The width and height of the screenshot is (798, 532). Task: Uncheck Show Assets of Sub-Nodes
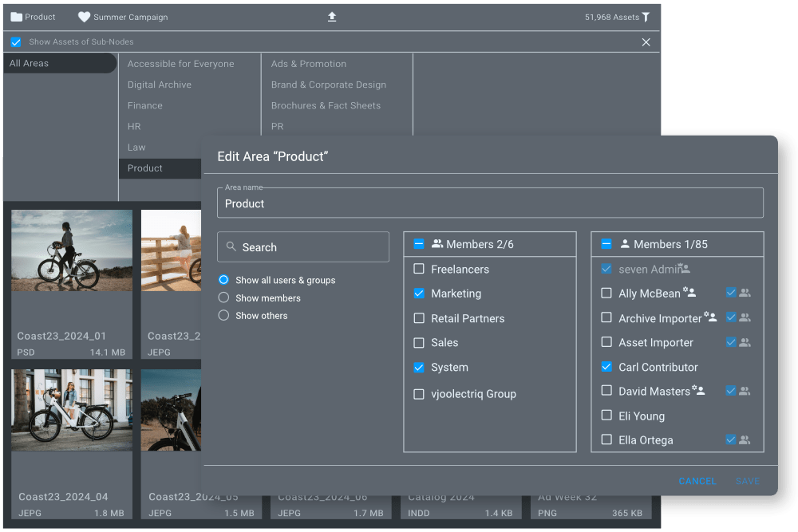[x=16, y=42]
